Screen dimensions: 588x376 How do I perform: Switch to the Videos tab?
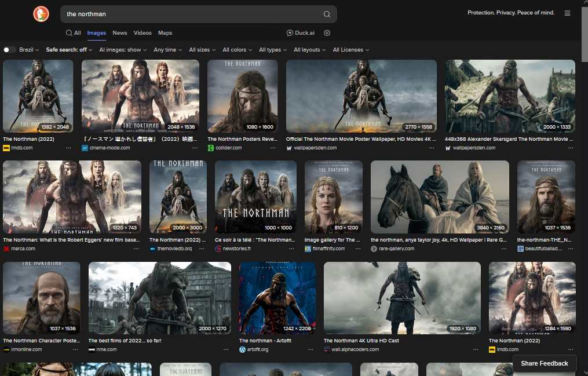pyautogui.click(x=143, y=33)
